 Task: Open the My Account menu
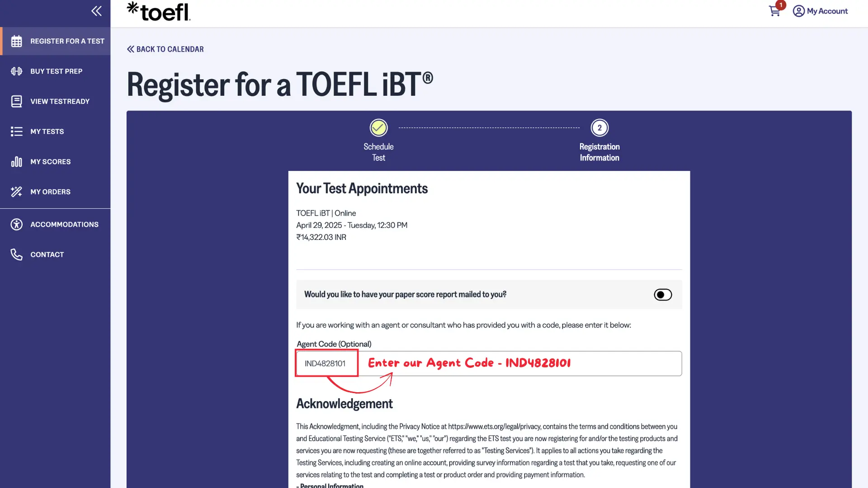tap(821, 11)
